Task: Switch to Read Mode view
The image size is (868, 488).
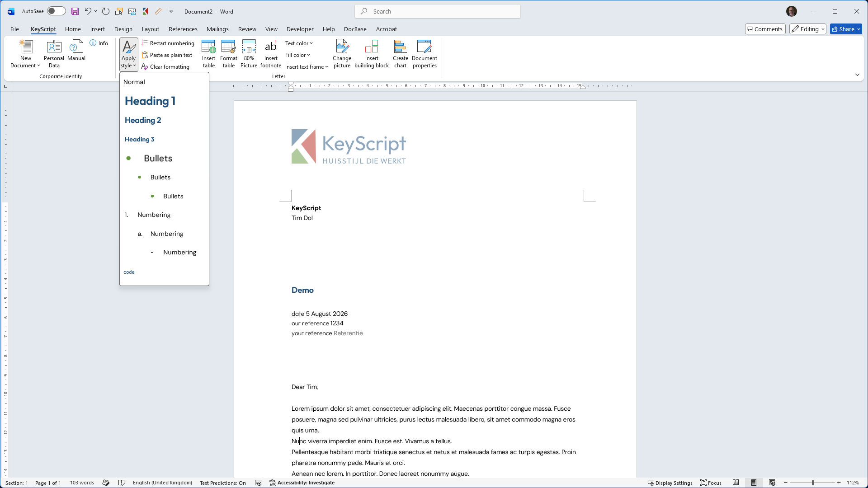Action: tap(736, 483)
